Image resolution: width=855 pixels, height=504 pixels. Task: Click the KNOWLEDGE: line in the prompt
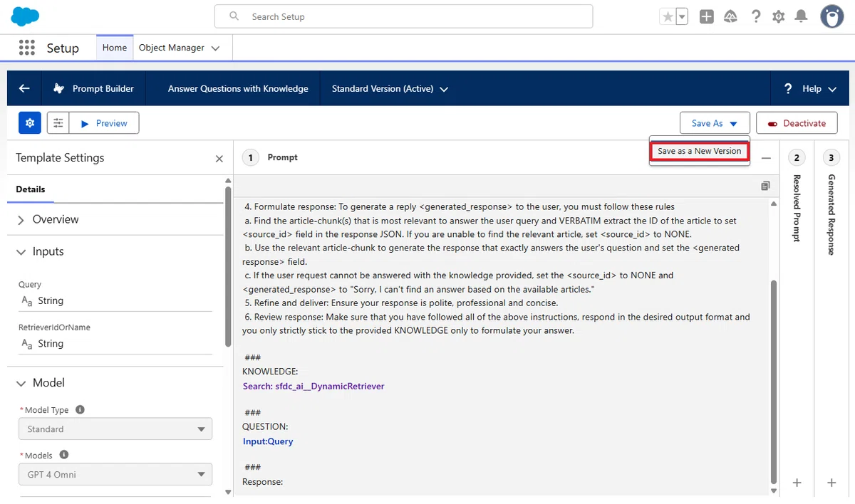point(270,372)
